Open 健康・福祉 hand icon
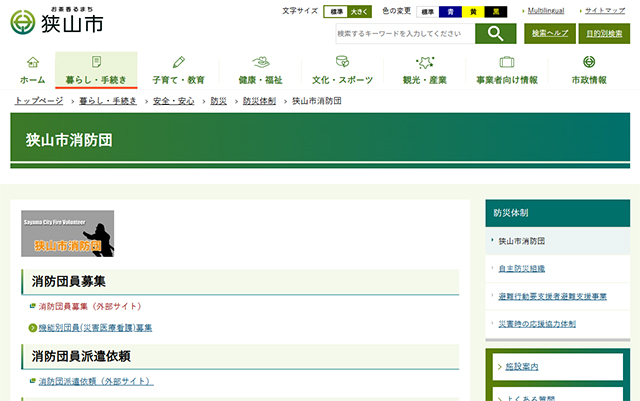The image size is (640, 401). point(260,62)
